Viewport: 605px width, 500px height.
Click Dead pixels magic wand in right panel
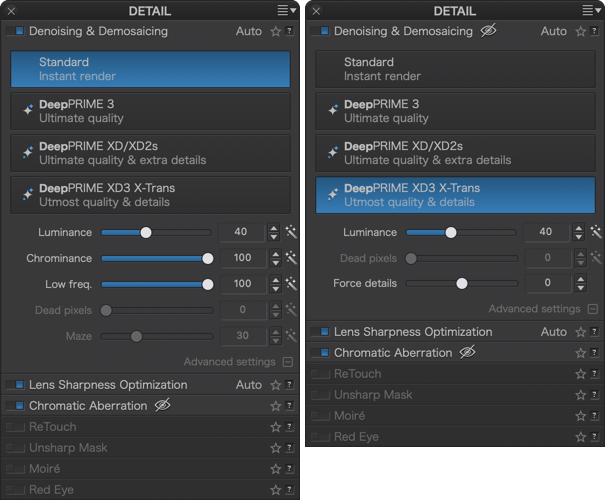(596, 258)
